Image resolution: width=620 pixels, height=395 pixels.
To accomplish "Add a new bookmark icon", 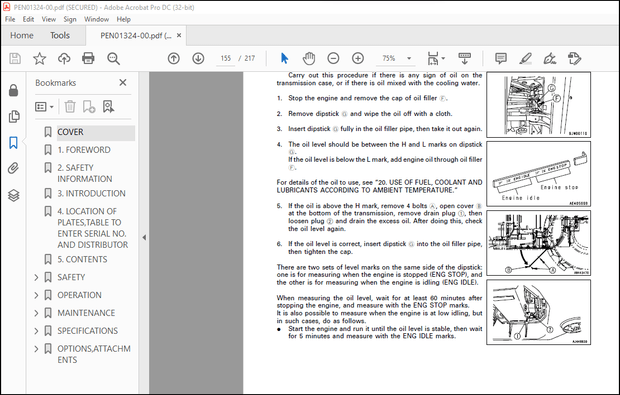I will coord(89,107).
